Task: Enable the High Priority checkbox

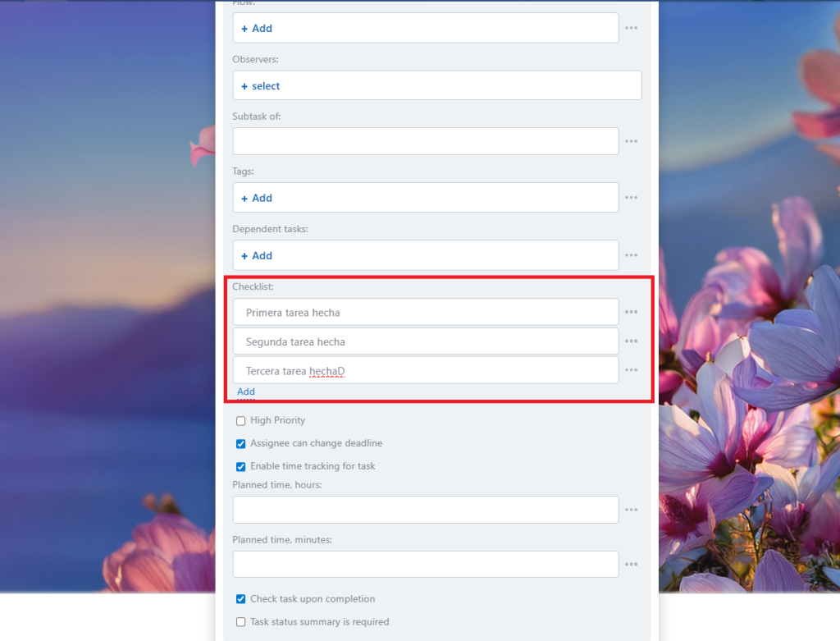Action: (x=241, y=421)
